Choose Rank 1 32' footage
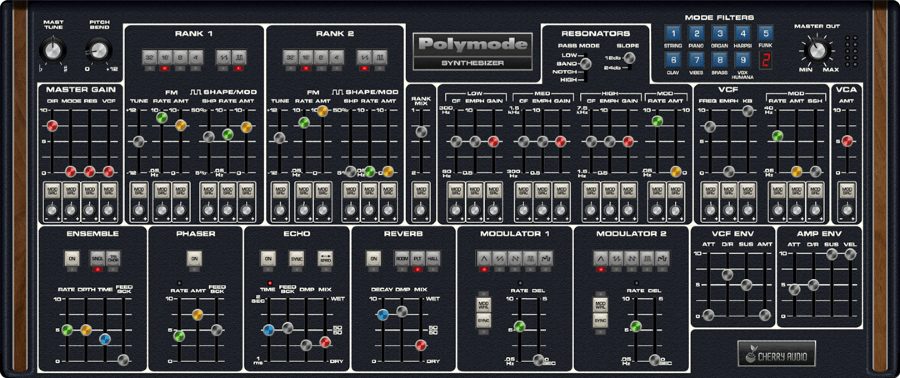Screen dimensions: 900x378 point(149,57)
